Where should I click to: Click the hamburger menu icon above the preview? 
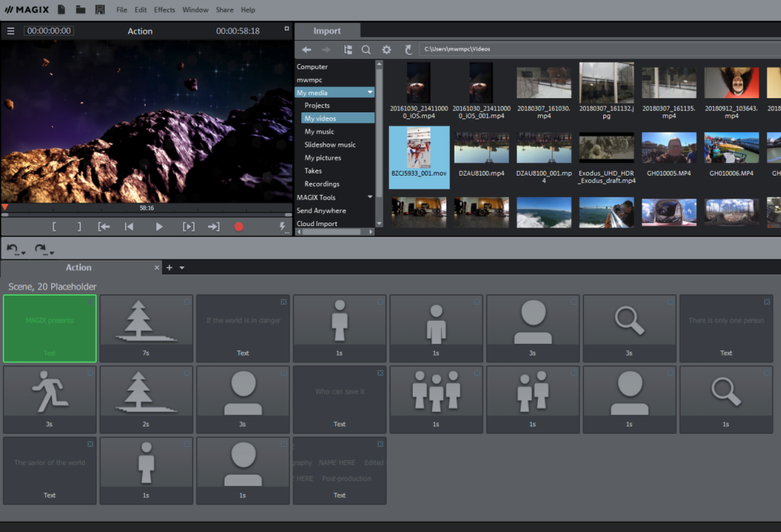10,31
